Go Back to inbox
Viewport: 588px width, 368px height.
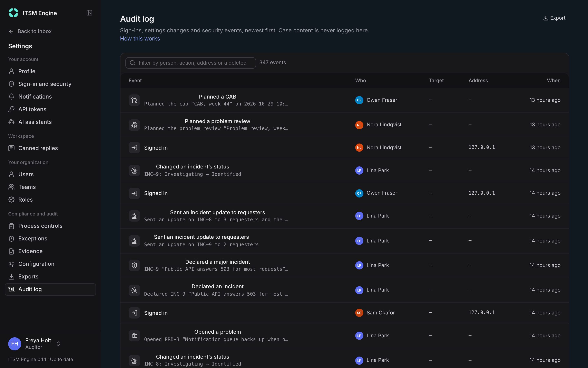click(30, 31)
